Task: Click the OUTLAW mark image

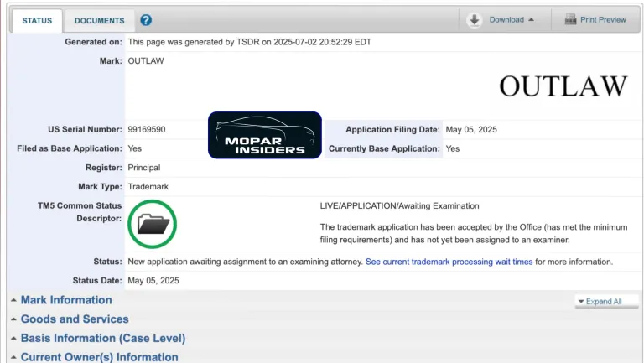Action: coord(563,86)
